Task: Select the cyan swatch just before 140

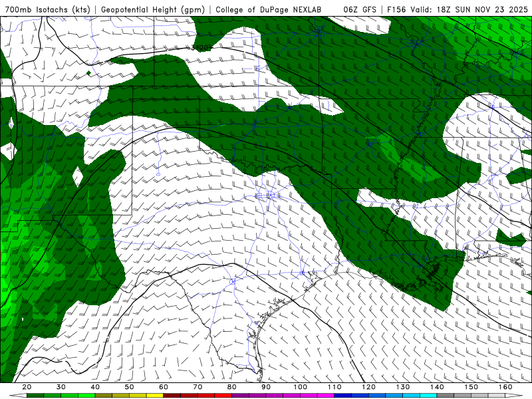Action: [x=428, y=396]
